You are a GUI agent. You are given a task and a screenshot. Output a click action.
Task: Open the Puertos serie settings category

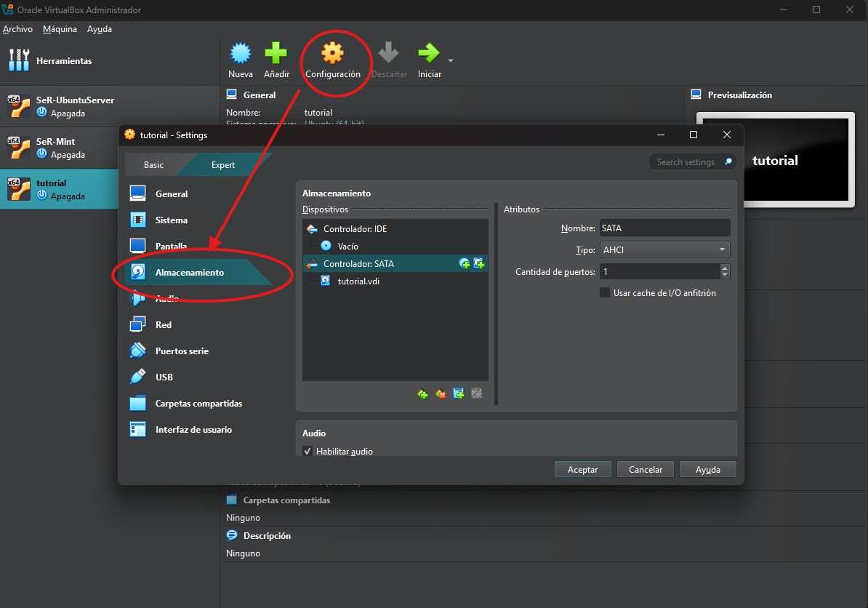(182, 351)
